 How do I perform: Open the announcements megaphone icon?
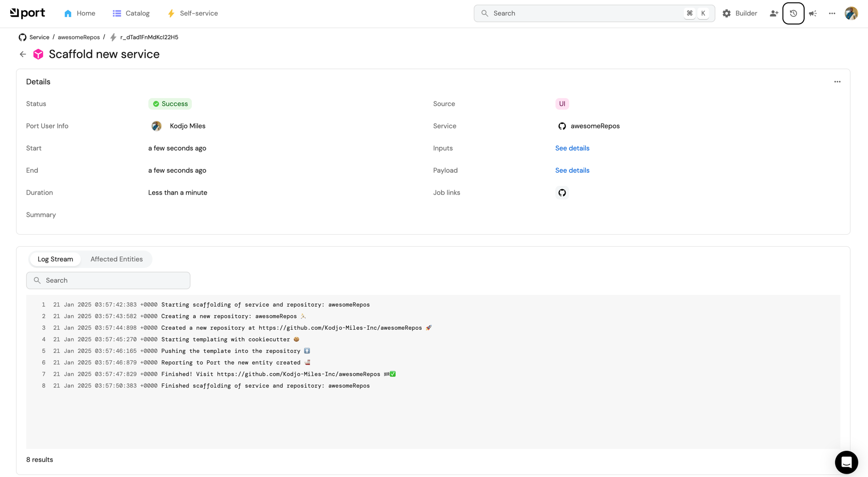coord(813,14)
